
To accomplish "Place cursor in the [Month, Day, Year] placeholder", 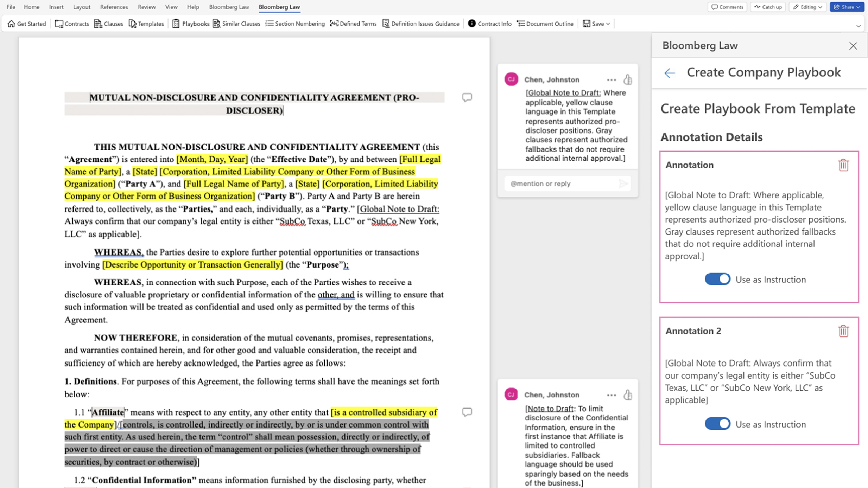I will click(x=212, y=159).
